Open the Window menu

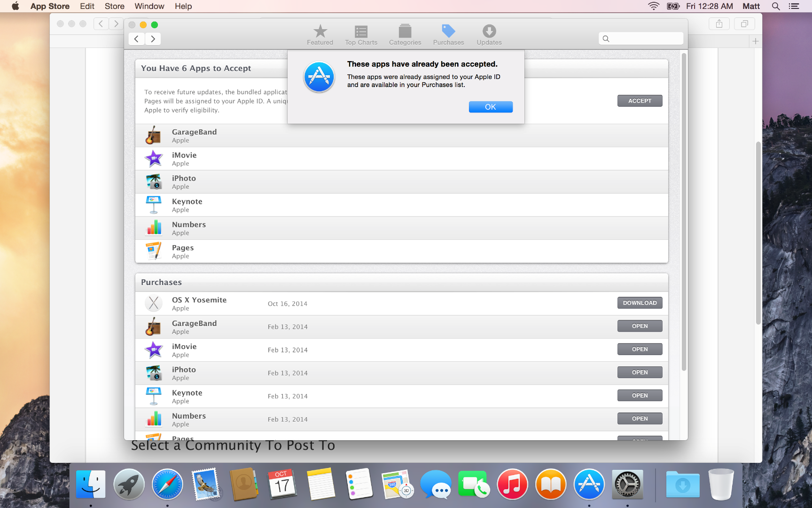[149, 6]
